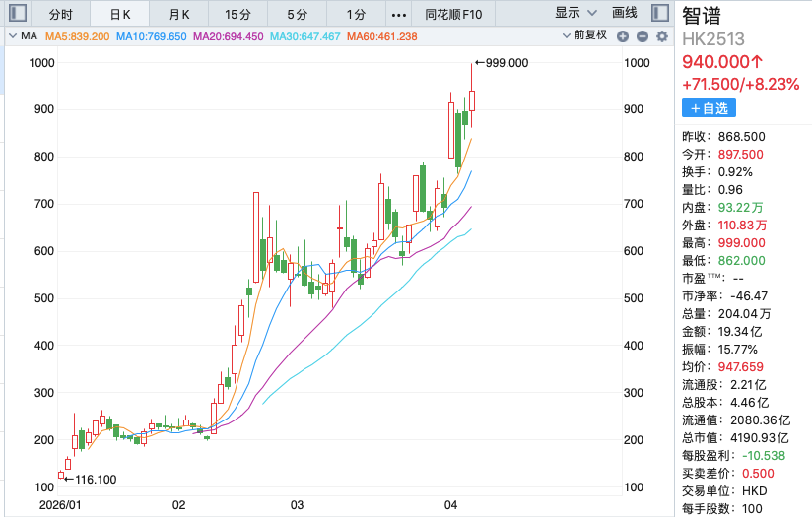Click 外盘 value 110.83万
Screen dimensions: 812x517
coord(742,226)
